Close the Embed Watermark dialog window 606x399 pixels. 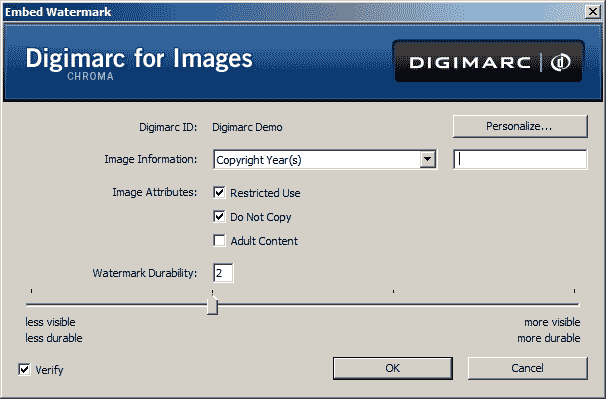coord(592,12)
